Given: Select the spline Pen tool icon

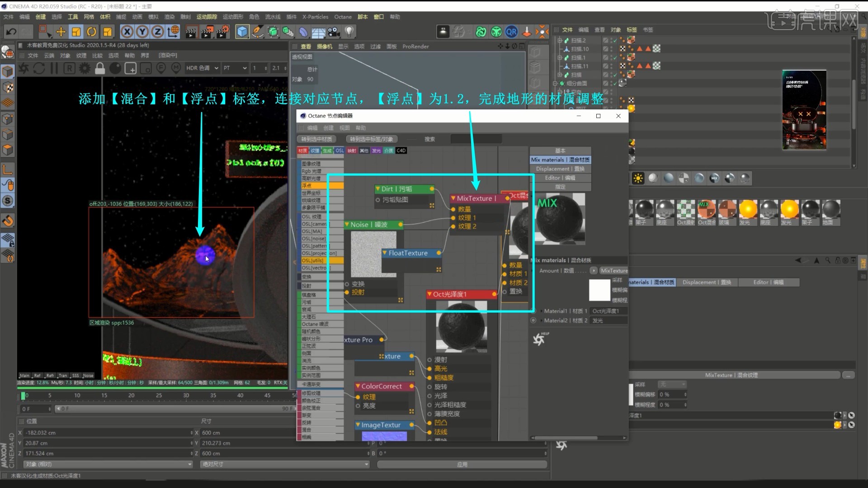Looking at the screenshot, I should (257, 32).
